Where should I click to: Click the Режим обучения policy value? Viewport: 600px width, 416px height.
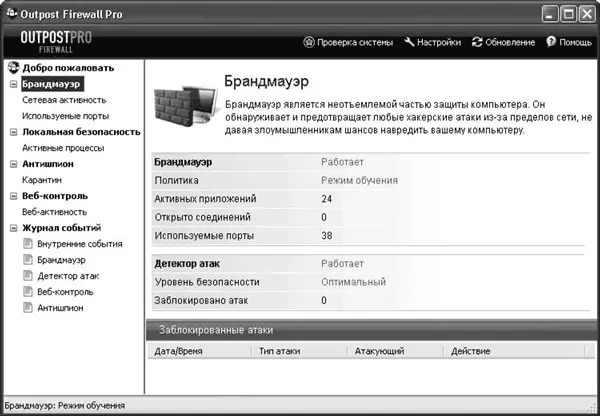pos(359,180)
